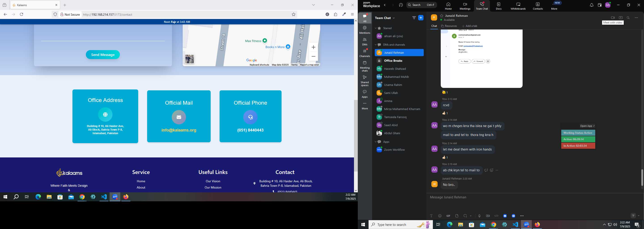Viewport: 644px width, 229px height.
Task: Open Meeting chats in Zoom sidebar
Action: (365, 66)
